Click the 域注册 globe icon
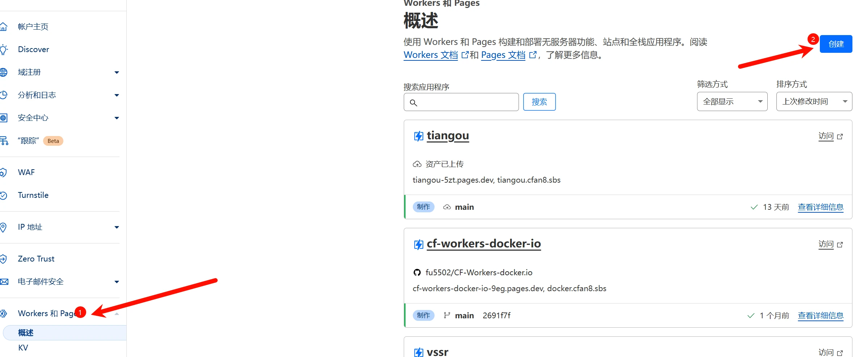This screenshot has width=868, height=357. coord(4,72)
